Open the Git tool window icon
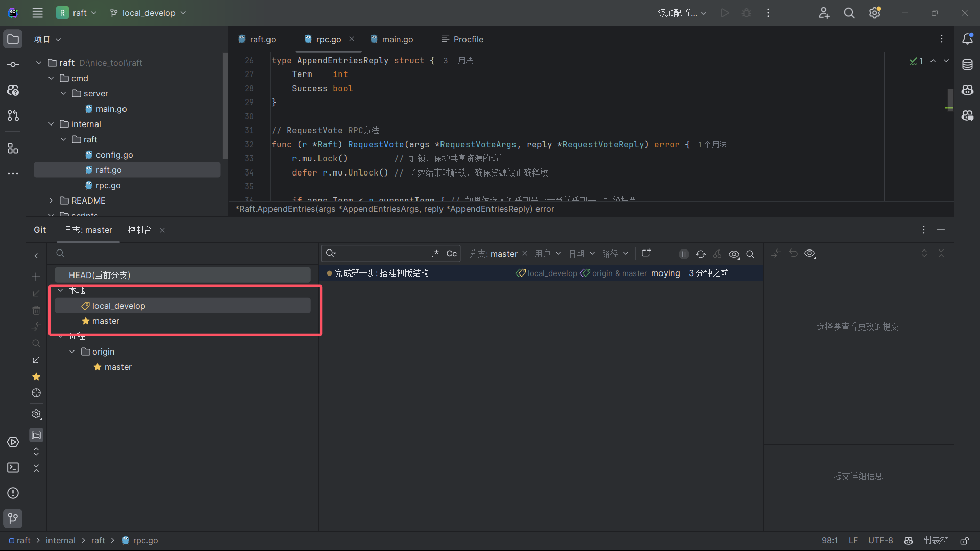This screenshot has height=551, width=980. pos(13,518)
